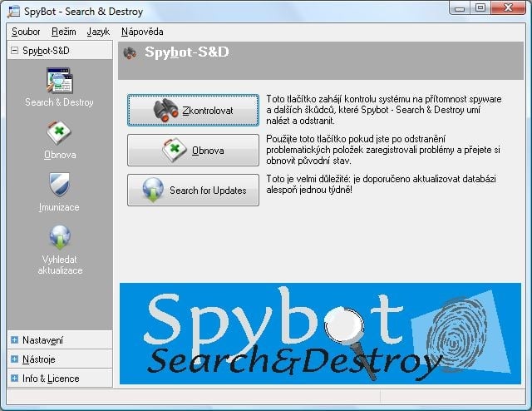The width and height of the screenshot is (532, 411).
Task: Click the SpyBot app icon in title bar
Action: (x=13, y=11)
